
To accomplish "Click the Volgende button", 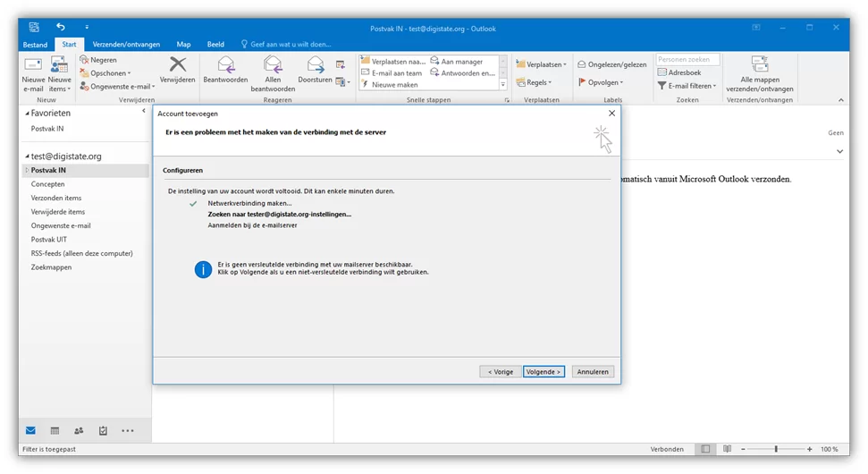I will [544, 371].
